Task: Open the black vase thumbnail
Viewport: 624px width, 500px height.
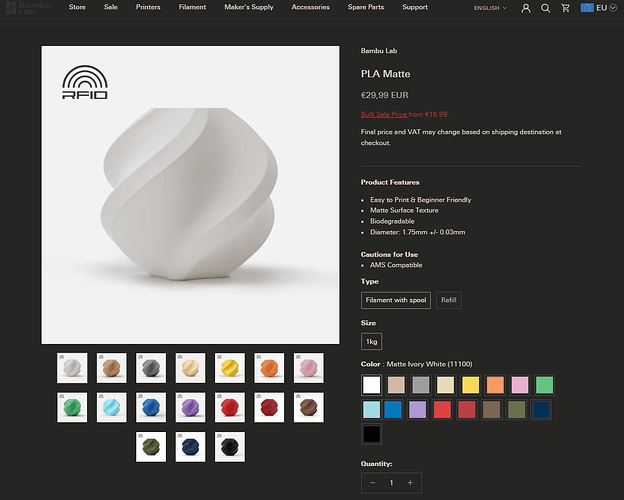Action: coord(230,447)
